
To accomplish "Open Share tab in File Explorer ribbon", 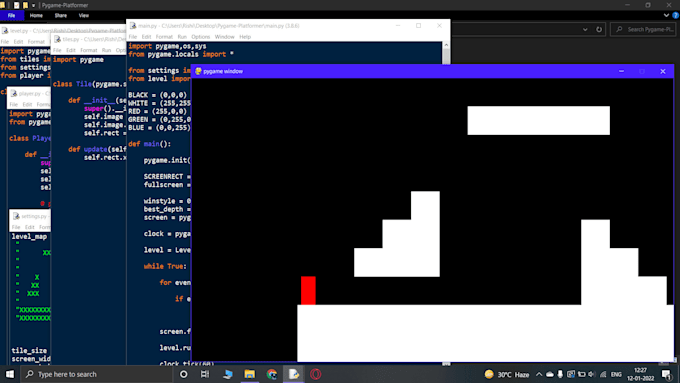I will [61, 15].
